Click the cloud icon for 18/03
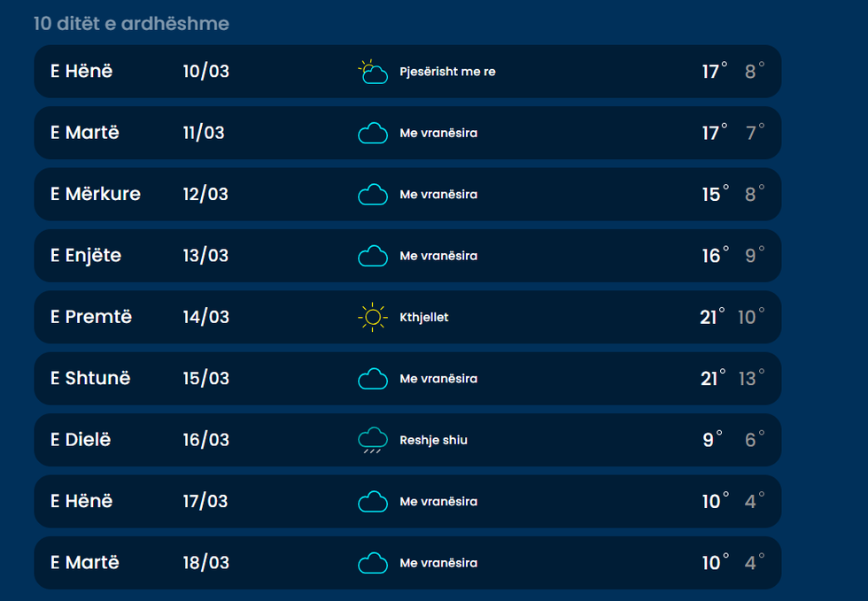Viewport: 868px width, 601px height. (373, 563)
